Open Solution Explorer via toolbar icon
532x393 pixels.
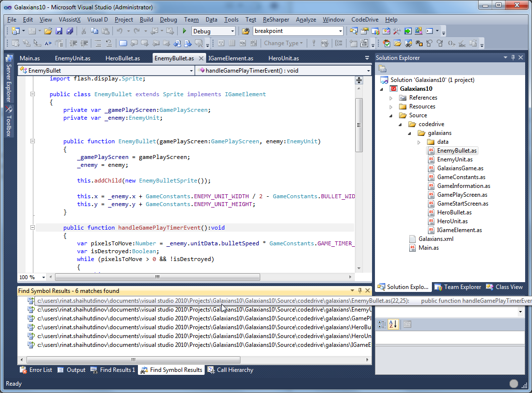[x=353, y=31]
